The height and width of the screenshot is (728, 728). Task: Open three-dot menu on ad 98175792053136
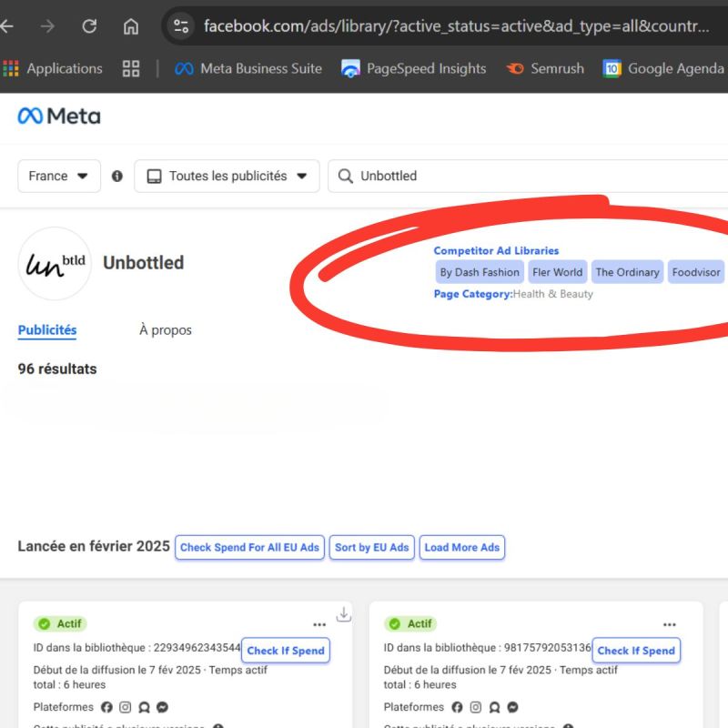pyautogui.click(x=670, y=625)
